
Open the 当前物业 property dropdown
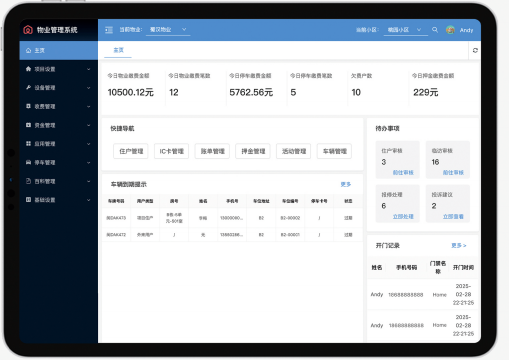click(168, 30)
